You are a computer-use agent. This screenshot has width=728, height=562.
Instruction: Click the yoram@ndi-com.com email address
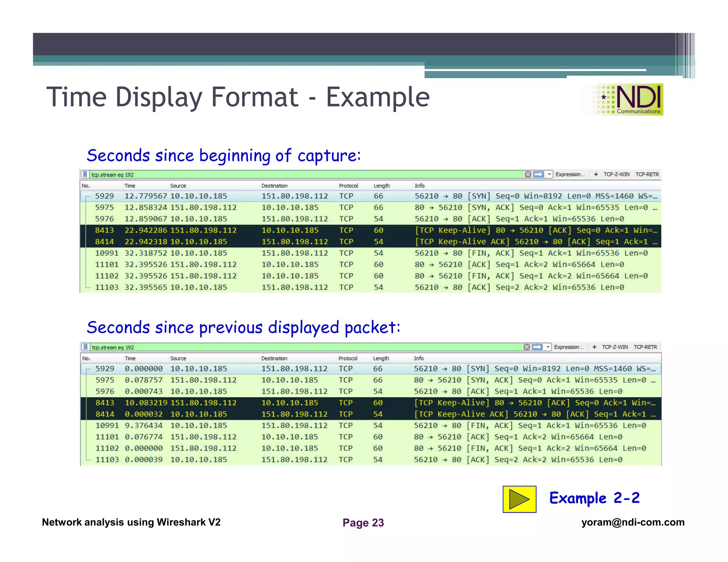coord(633,522)
